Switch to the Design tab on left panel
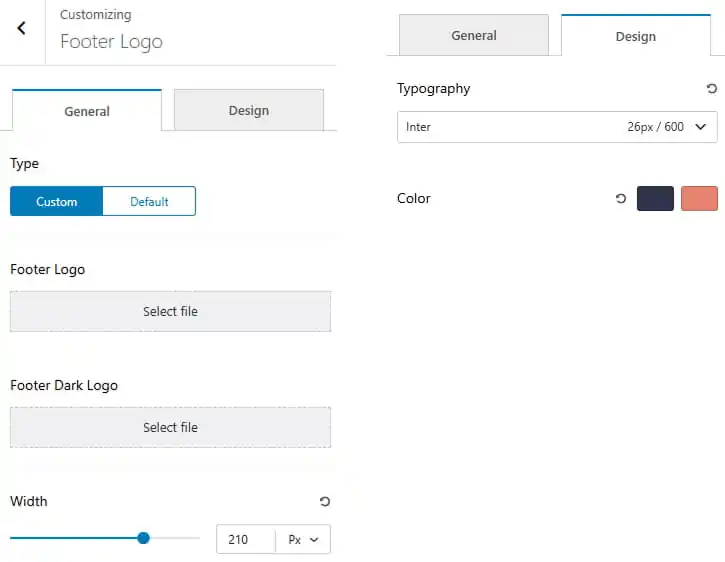Image resolution: width=725 pixels, height=562 pixels. [249, 111]
